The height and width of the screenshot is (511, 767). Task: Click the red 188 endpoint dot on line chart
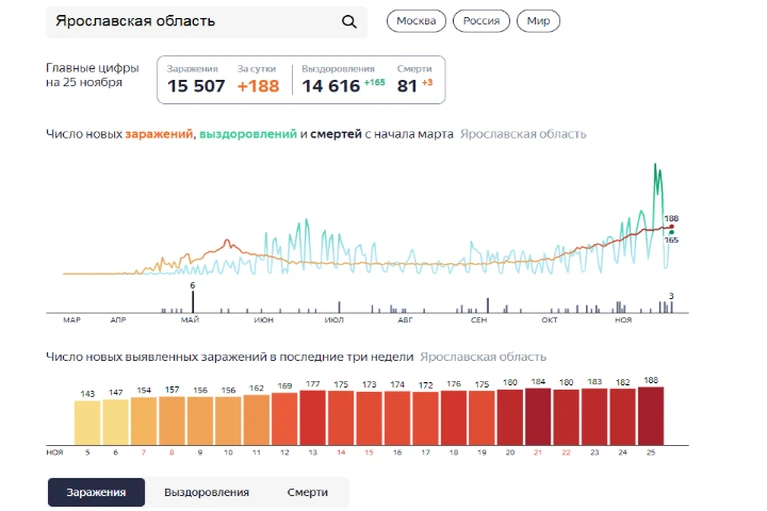point(672,227)
